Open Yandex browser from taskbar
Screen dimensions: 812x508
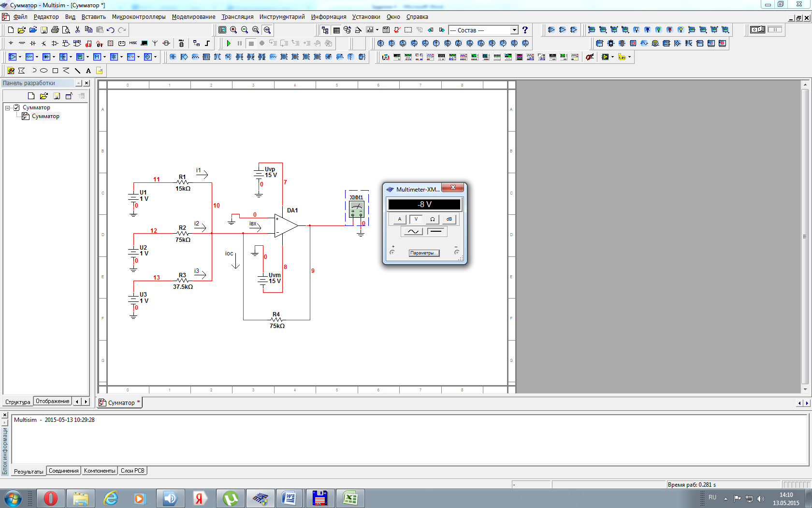pos(200,498)
